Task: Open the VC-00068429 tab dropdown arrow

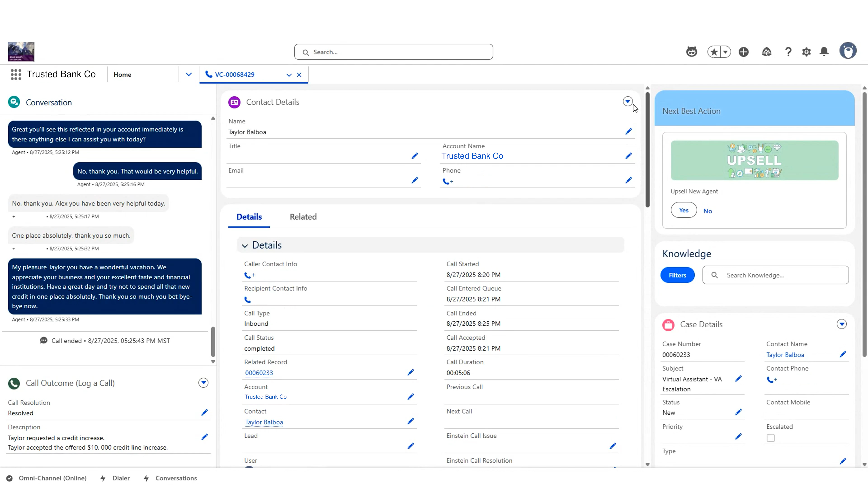Action: [x=288, y=75]
